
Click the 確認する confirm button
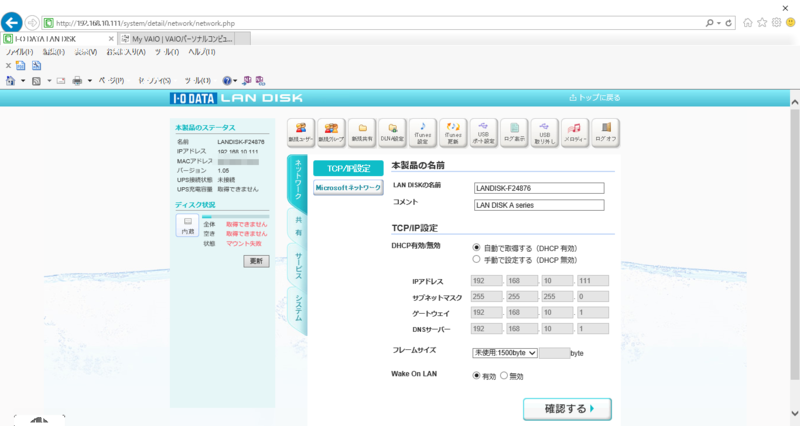pyautogui.click(x=567, y=409)
